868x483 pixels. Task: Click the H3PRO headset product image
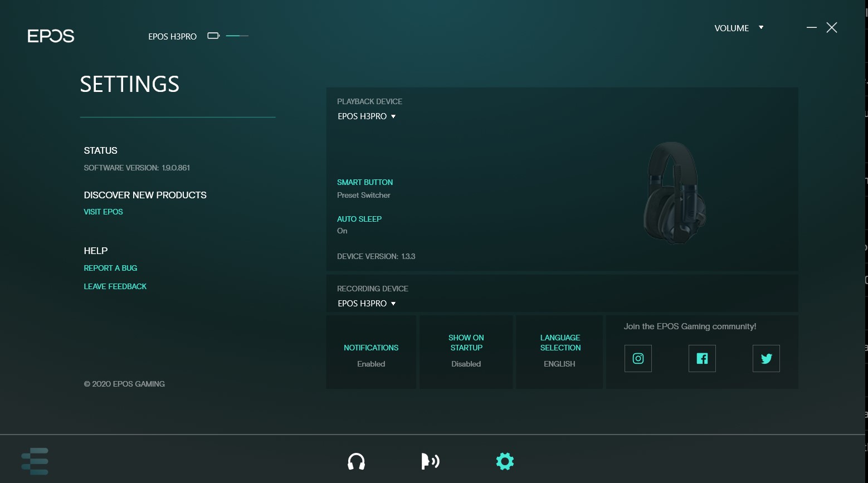pos(675,192)
